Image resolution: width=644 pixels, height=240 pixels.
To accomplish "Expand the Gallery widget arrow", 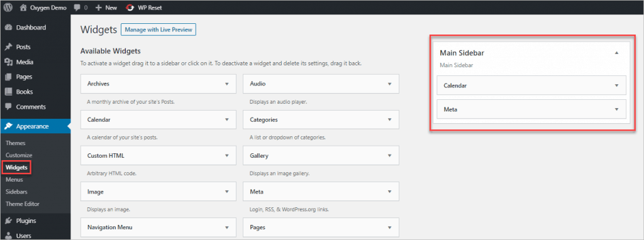I will pyautogui.click(x=389, y=156).
